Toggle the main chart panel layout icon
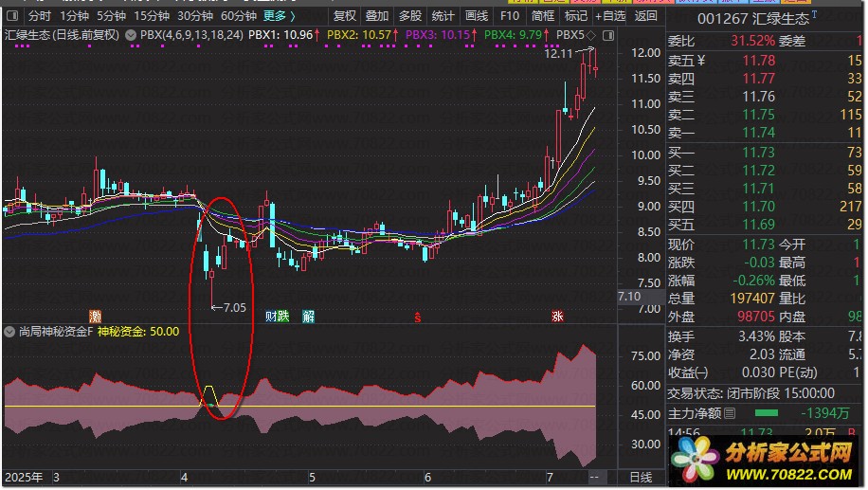 607,35
